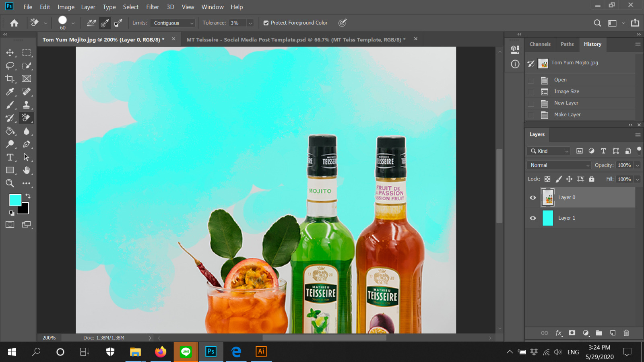Viewport: 644px width, 362px height.
Task: Toggle Quick Mask mode
Action: 10,224
